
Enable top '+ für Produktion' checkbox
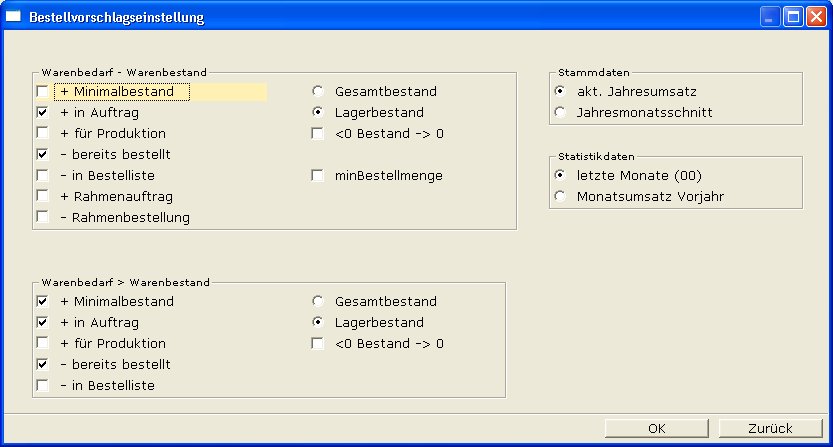(43, 133)
